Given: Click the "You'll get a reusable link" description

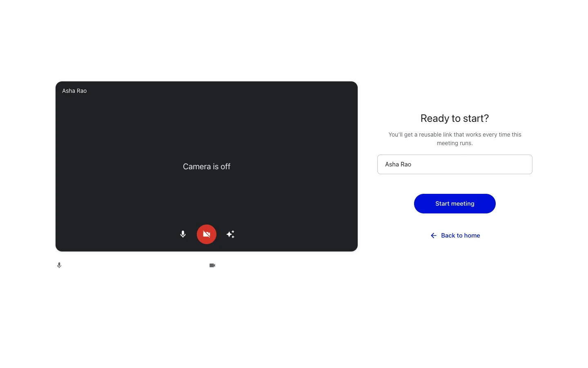Looking at the screenshot, I should coord(455,139).
